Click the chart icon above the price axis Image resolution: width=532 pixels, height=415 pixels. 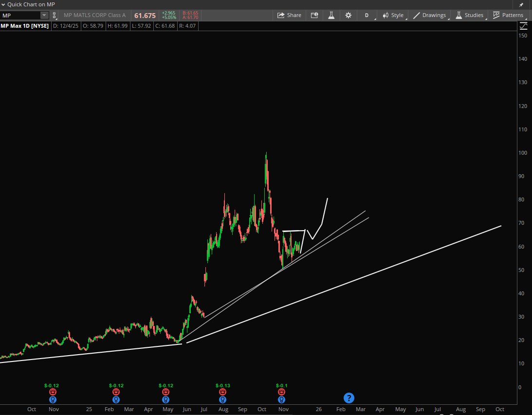(x=524, y=26)
